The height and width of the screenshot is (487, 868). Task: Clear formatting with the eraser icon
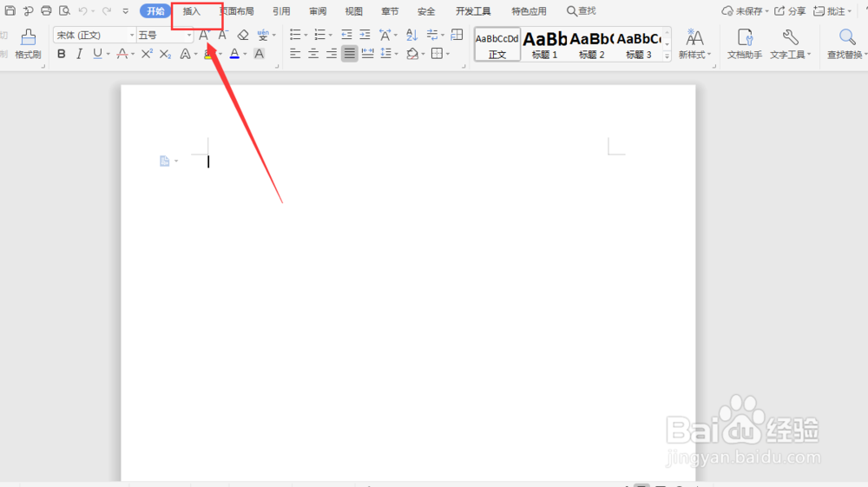[243, 35]
